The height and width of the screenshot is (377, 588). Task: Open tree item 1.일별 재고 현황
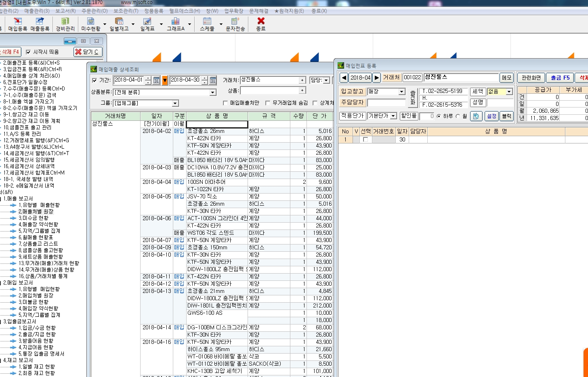click(x=36, y=366)
